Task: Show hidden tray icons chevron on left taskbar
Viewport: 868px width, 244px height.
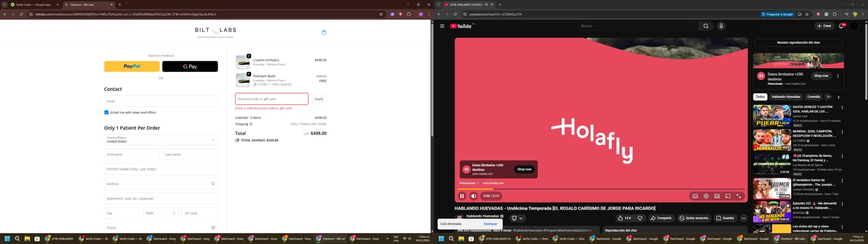Action: click(x=387, y=238)
